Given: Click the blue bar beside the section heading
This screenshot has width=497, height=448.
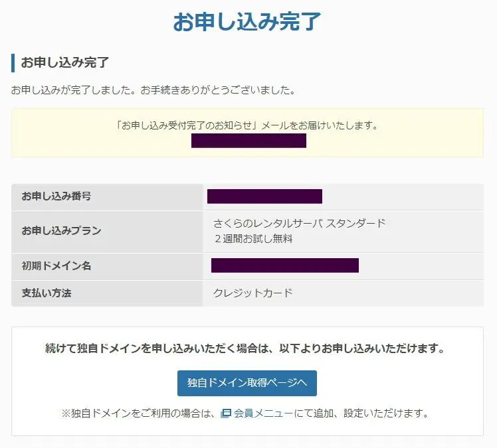Looking at the screenshot, I should tap(13, 62).
